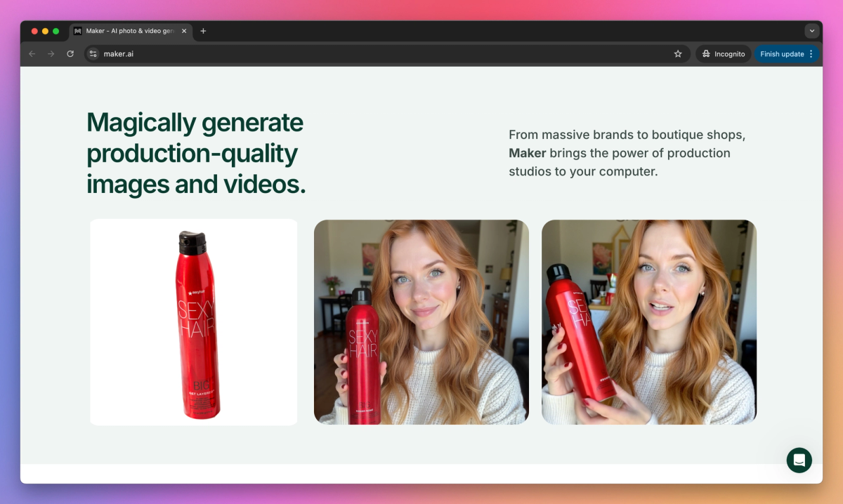Select the Maker - AI photo & video tab

click(x=131, y=31)
